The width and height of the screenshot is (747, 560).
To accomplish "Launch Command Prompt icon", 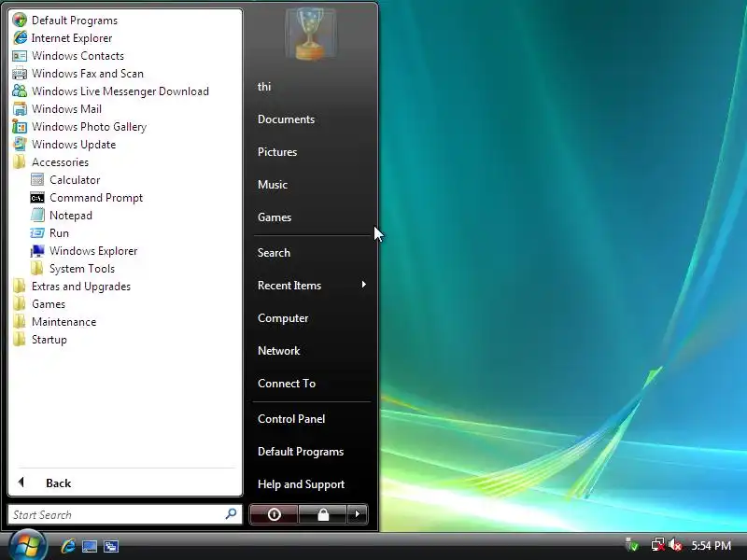I will pos(37,198).
